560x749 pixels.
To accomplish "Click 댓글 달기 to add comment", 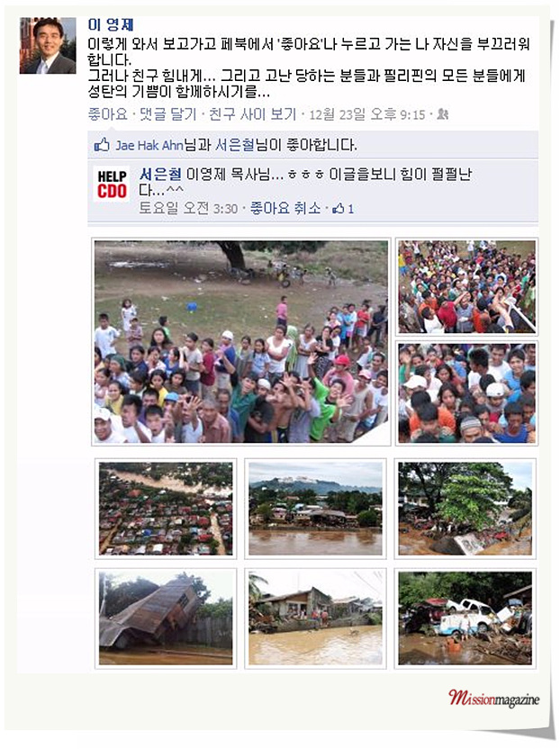I will [167, 114].
